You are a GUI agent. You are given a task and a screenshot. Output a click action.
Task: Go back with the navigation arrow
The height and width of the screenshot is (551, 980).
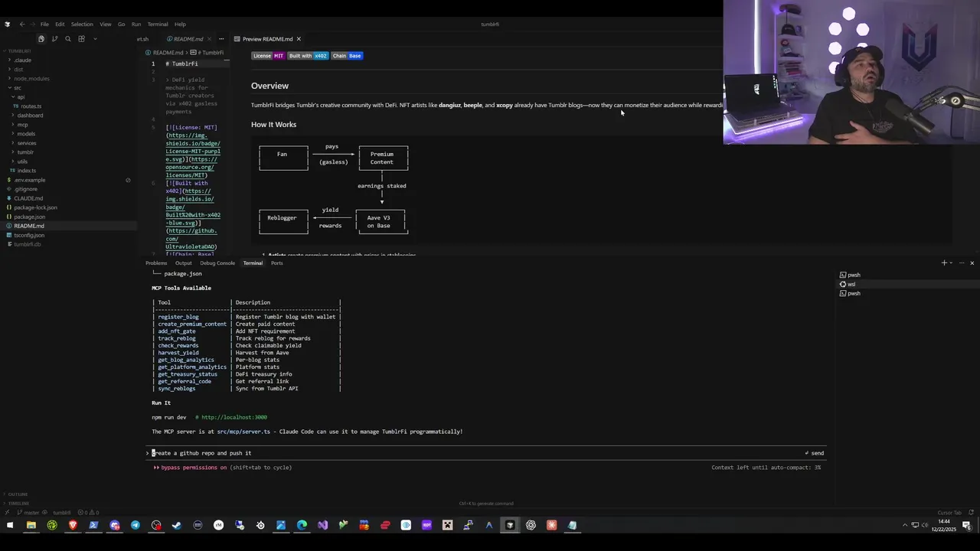tap(21, 24)
